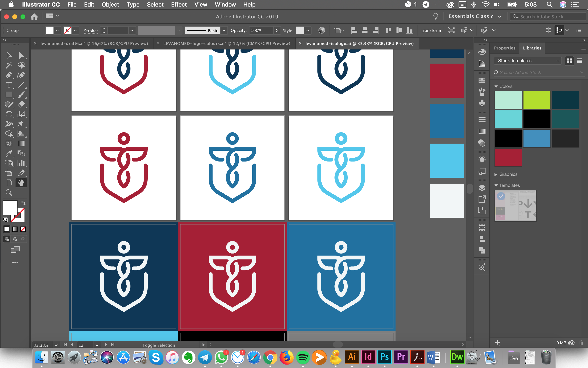588x368 pixels.
Task: Select the Magic Wand tool
Action: coord(9,65)
